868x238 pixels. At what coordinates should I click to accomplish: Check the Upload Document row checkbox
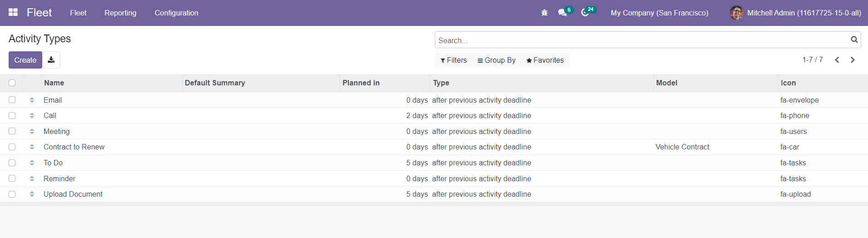point(12,194)
